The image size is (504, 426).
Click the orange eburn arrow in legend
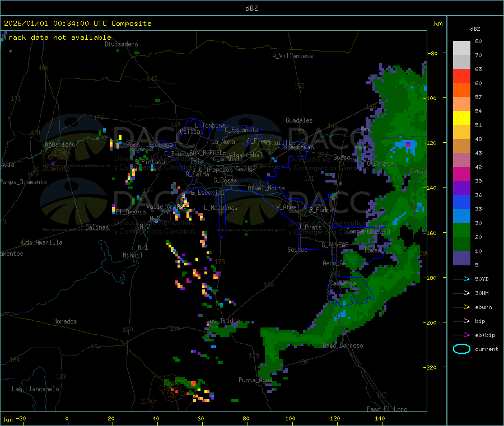[461, 307]
